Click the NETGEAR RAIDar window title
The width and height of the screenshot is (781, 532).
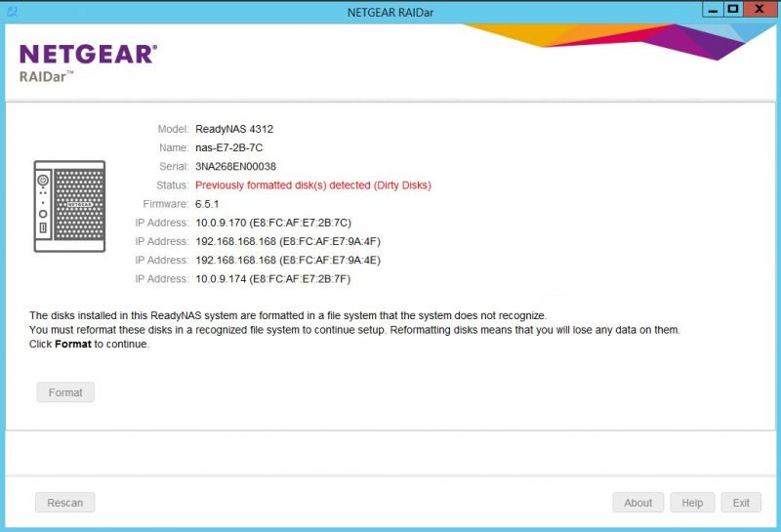tap(390, 13)
